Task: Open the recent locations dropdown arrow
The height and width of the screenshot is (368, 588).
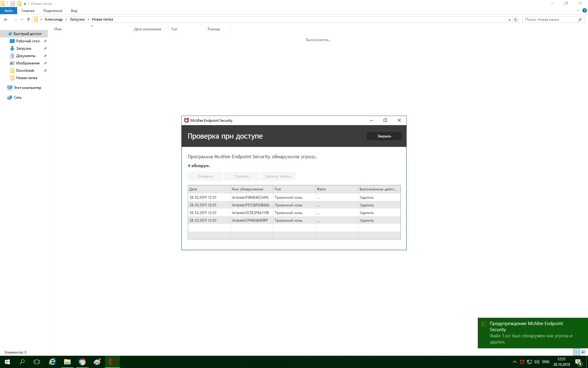Action: click(22, 20)
